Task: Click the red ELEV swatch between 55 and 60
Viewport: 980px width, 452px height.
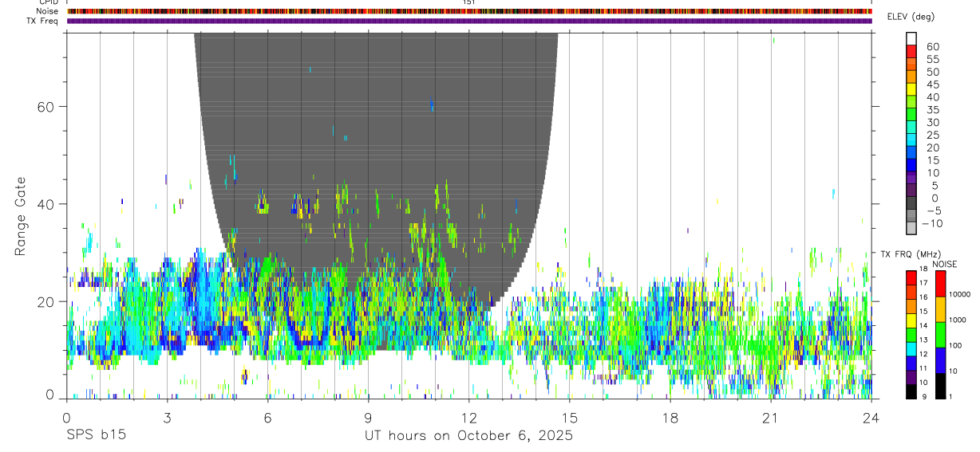Action: 911,53
